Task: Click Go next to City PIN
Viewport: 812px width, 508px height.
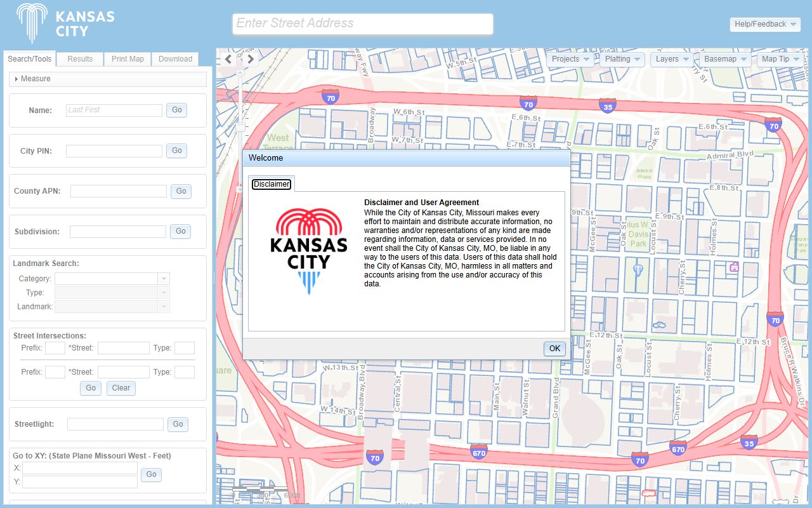Action: point(177,150)
